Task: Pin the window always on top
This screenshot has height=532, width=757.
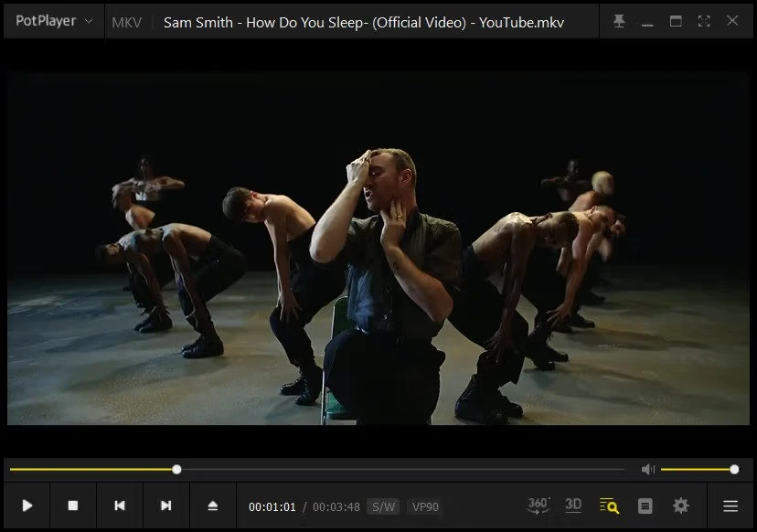Action: (619, 21)
